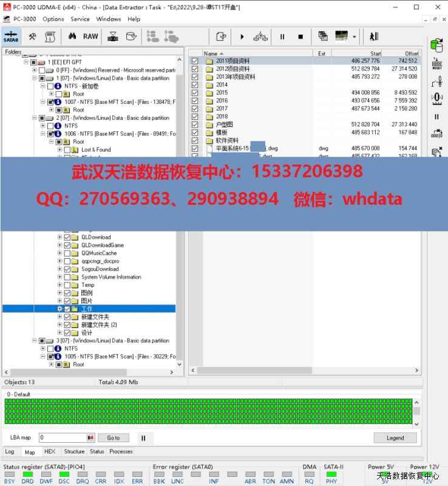Click the Go to button
This screenshot has height=486, width=448.
(x=114, y=437)
